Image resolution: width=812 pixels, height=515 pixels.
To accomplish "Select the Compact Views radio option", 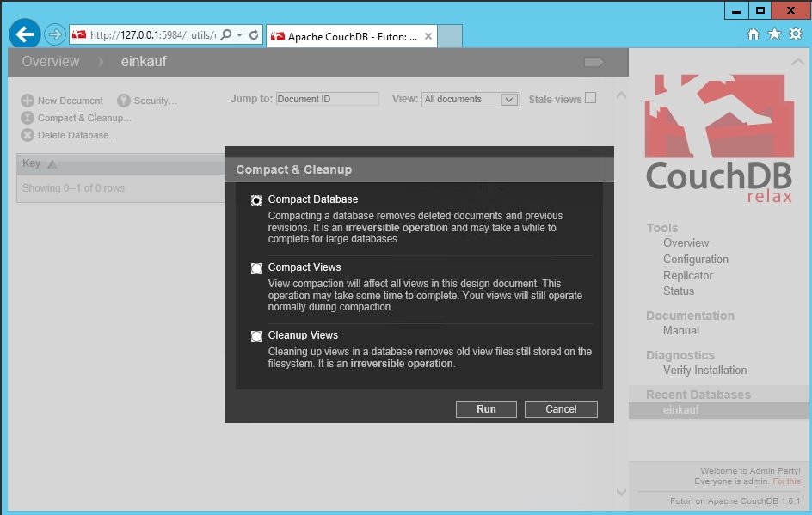I will [x=256, y=268].
